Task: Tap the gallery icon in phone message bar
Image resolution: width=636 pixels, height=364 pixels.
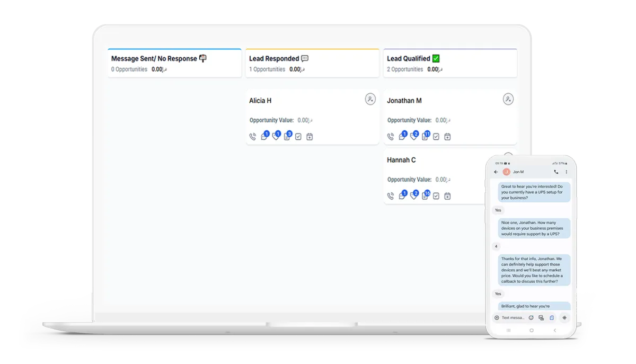Action: (x=541, y=318)
